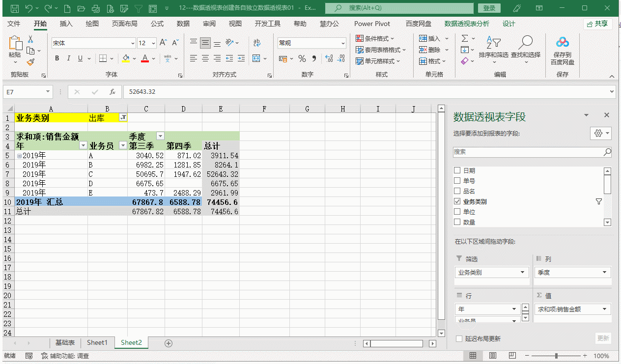Viewport: 621px width, 364px height.
Task: Click the 登录 login button
Action: [x=489, y=8]
